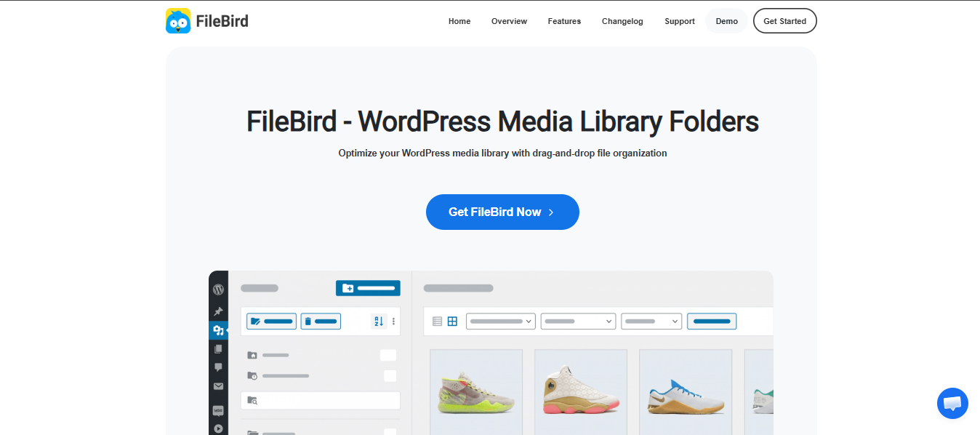Go to the Home menu item
This screenshot has height=435, width=980.
pos(459,21)
